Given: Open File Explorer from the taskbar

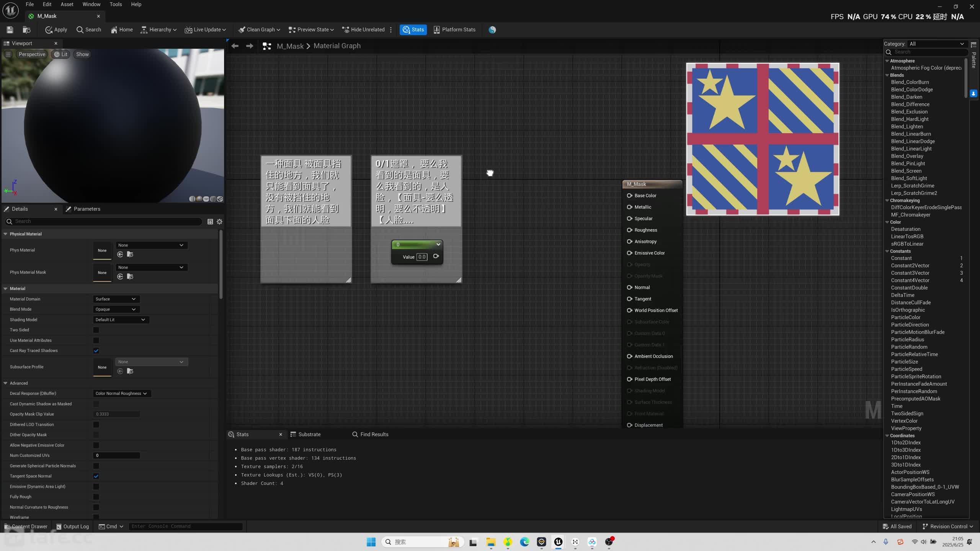Looking at the screenshot, I should 491,542.
